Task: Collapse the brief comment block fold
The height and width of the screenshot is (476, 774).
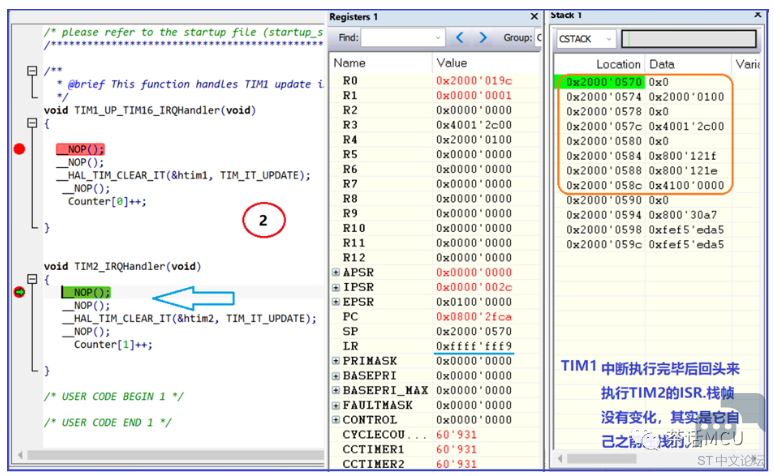Action: click(32, 71)
